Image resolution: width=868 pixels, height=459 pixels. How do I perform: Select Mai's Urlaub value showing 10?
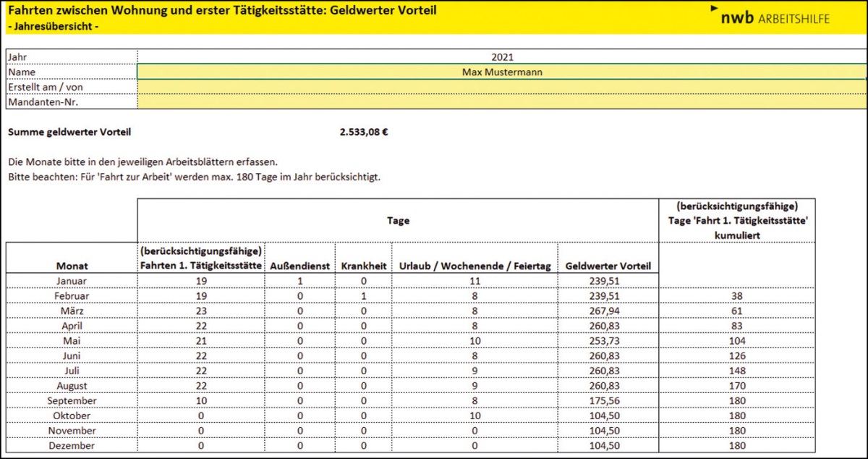(475, 340)
